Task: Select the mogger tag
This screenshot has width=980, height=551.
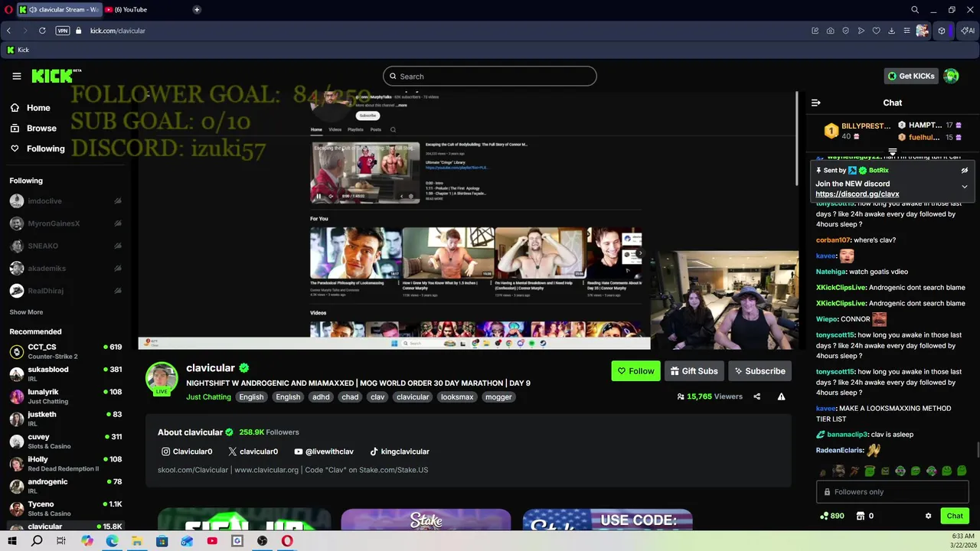Action: click(498, 397)
